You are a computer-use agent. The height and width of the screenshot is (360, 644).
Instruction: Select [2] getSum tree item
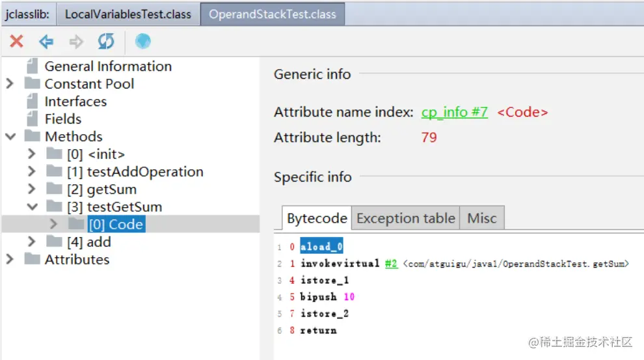(x=101, y=189)
